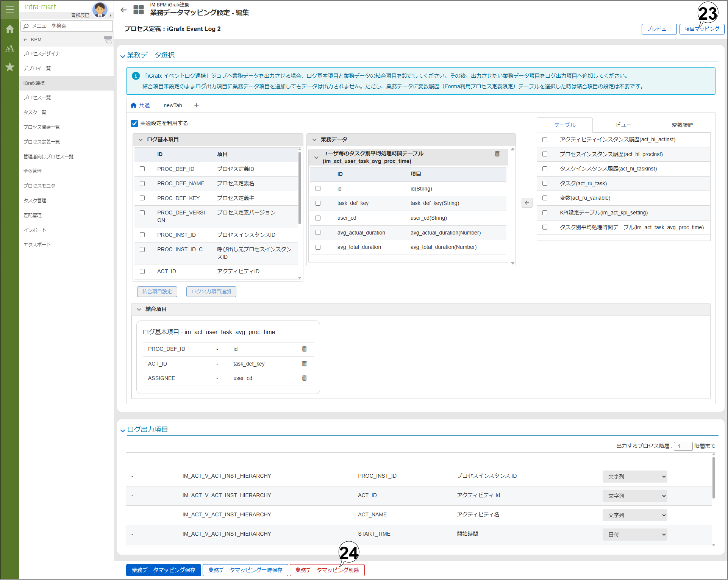Image resolution: width=728 pixels, height=580 pixels.
Task: Check the PROC_DEF_NAME row checkbox
Action: click(142, 183)
